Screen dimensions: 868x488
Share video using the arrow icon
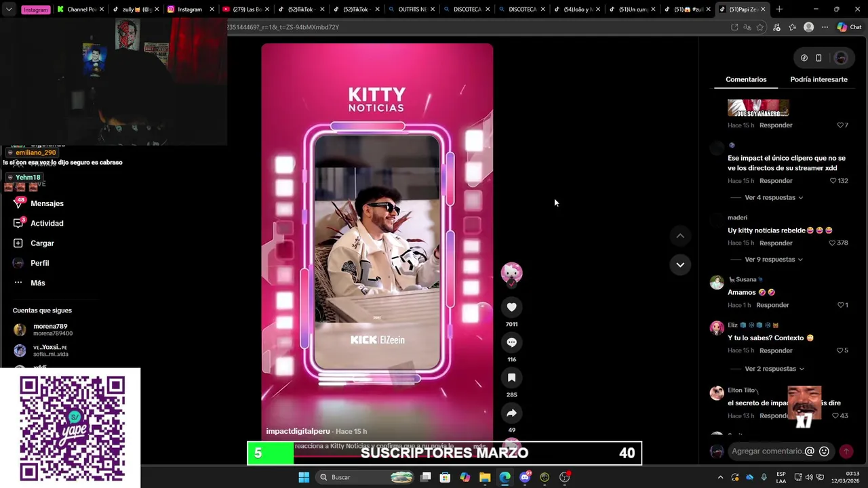pos(511,413)
